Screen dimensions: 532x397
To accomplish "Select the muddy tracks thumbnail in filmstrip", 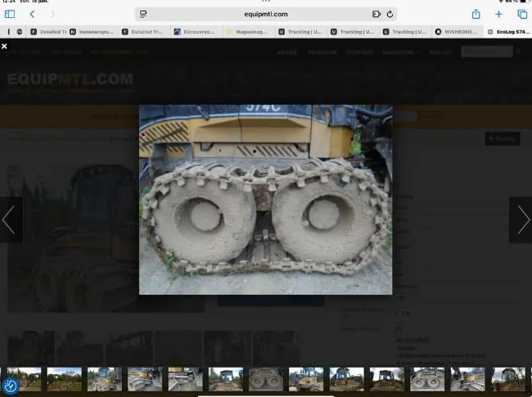I will (x=266, y=379).
